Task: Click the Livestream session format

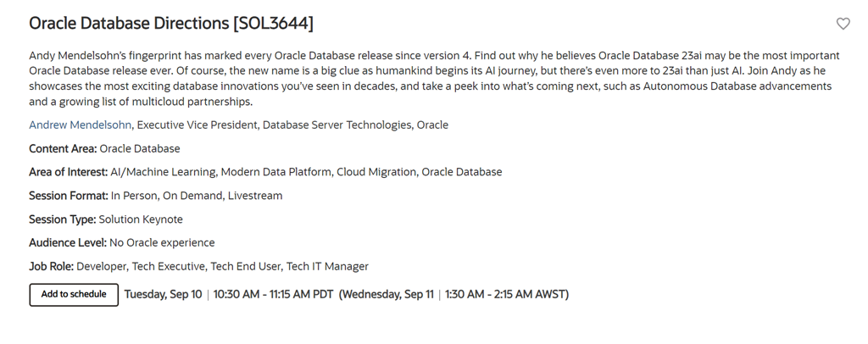Action: (255, 196)
